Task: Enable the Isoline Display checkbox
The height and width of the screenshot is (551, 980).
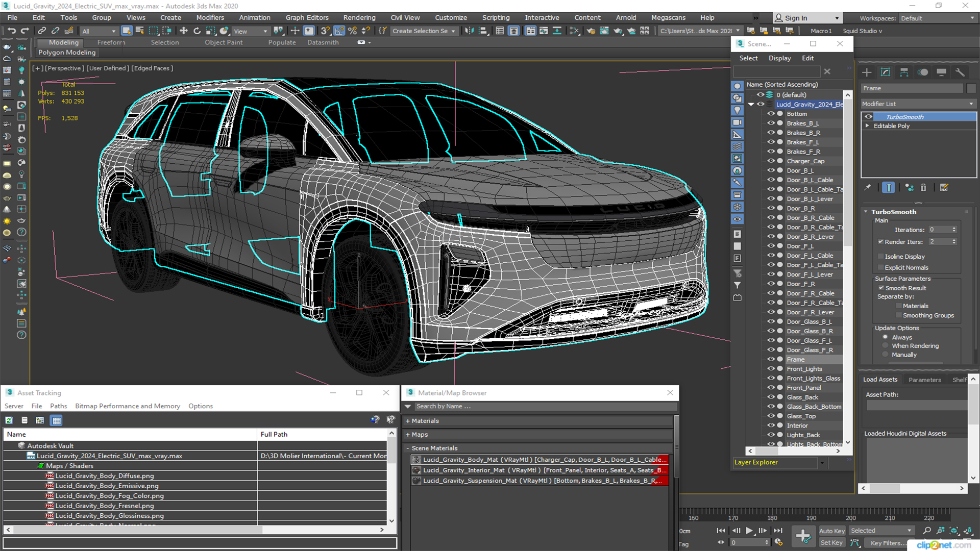Action: pyautogui.click(x=880, y=257)
